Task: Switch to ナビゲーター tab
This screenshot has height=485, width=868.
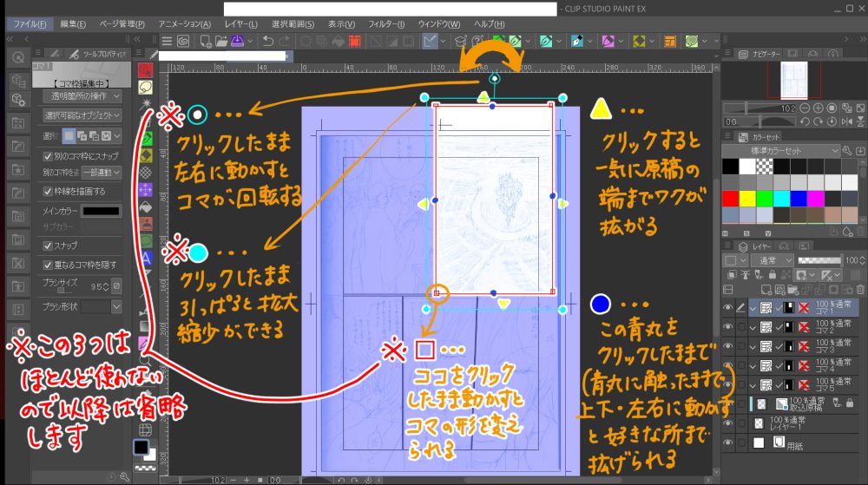Action: [x=759, y=54]
